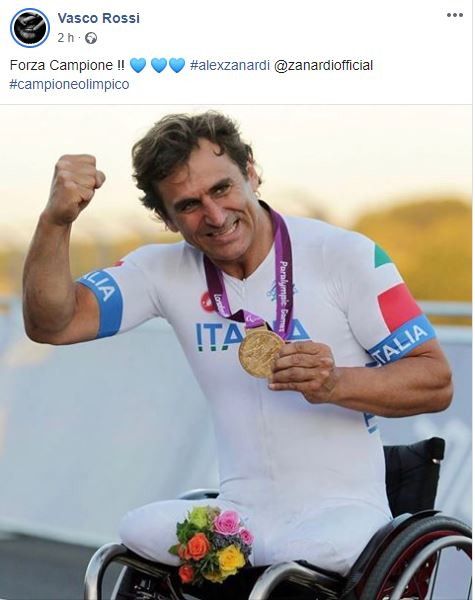Click the Italian flag shoulder patch
Viewport: 475px width, 600px height.
tap(396, 291)
